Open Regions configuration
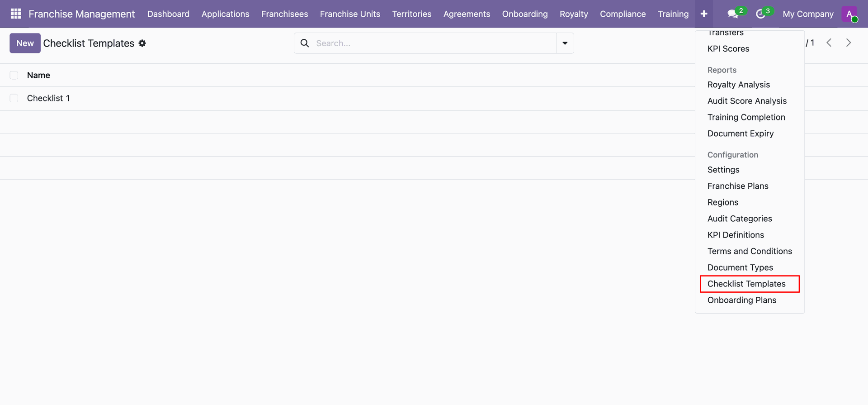868x405 pixels. pyautogui.click(x=723, y=202)
